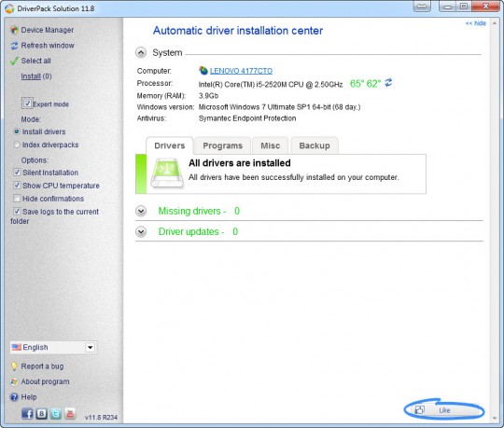This screenshot has height=428, width=504.
Task: Click the Report a bug lightbulb icon
Action: 14,366
